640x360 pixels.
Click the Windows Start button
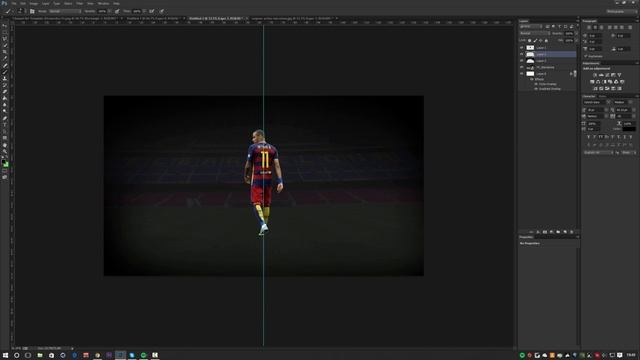point(5,355)
